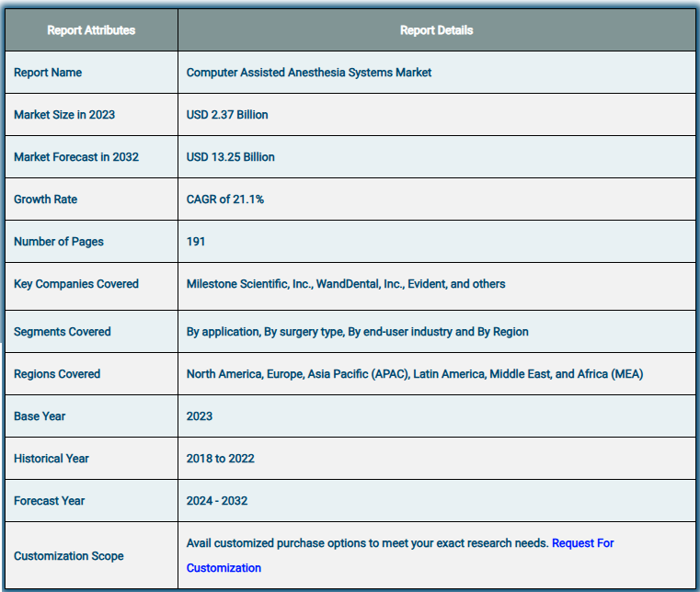Select 'Avail customized purchase options' sentence
The height and width of the screenshot is (592, 700).
pyautogui.click(x=367, y=543)
